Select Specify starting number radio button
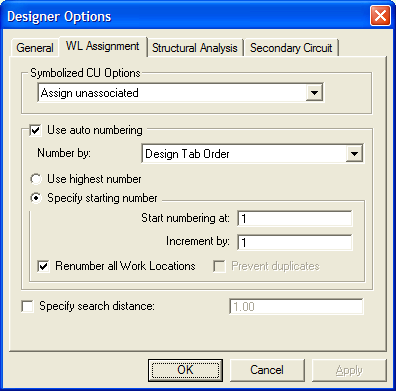The image size is (396, 391). [x=35, y=198]
